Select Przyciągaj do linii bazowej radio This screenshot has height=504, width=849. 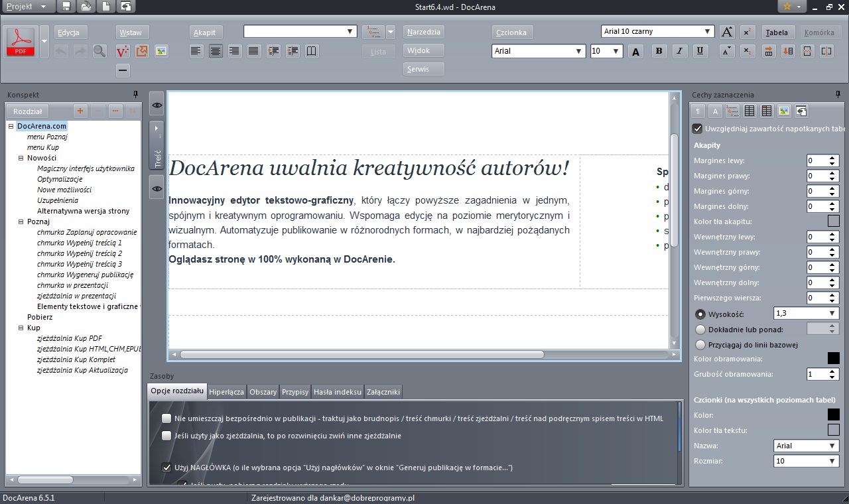pyautogui.click(x=700, y=344)
